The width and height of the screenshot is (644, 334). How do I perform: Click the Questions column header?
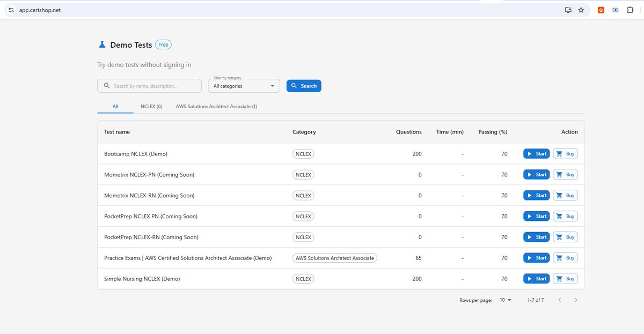(409, 132)
